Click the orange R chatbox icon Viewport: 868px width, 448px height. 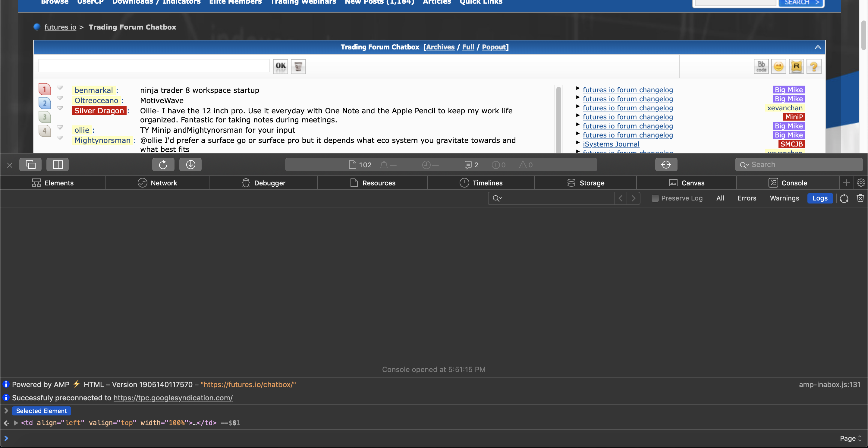coord(796,66)
